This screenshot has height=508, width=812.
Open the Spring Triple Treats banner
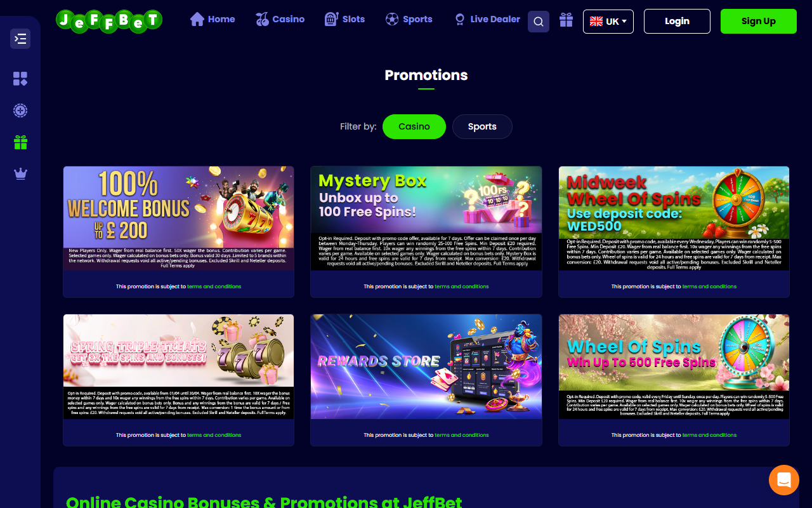[179, 366]
